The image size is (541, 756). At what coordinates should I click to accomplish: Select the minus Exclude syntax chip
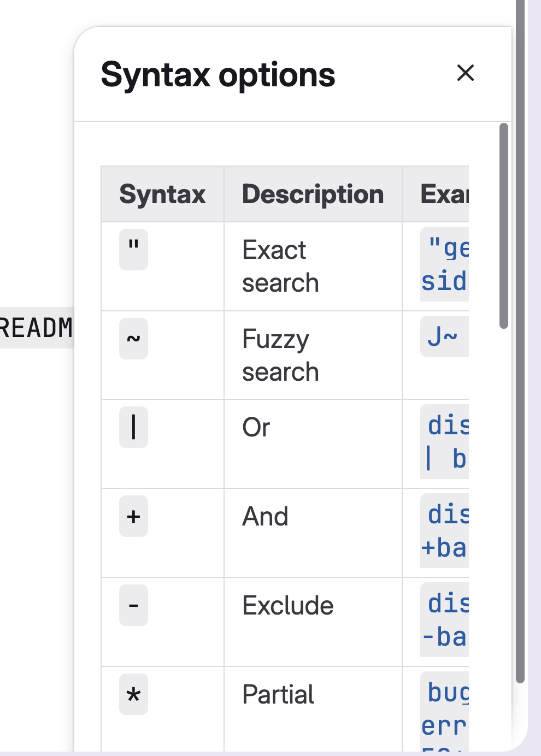tap(133, 605)
